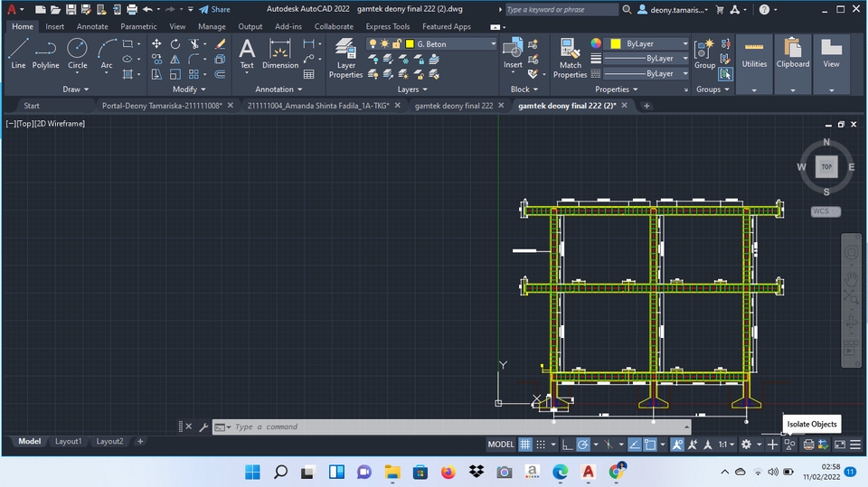868x487 pixels.
Task: Click the color wheel icon in Properties
Action: [596, 43]
